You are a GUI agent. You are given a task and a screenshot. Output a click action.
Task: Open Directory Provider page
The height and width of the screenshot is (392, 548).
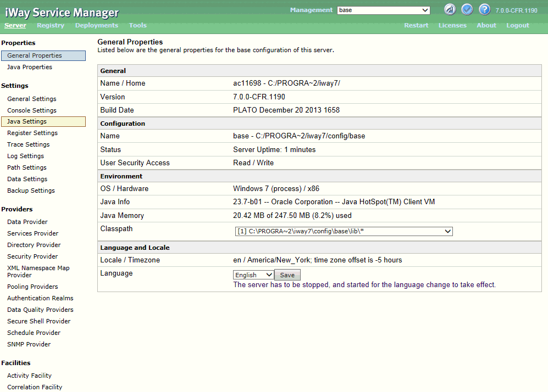pyautogui.click(x=34, y=245)
